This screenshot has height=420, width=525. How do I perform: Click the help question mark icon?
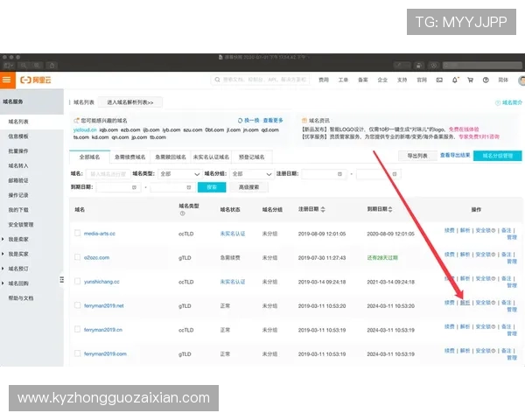pyautogui.click(x=486, y=80)
